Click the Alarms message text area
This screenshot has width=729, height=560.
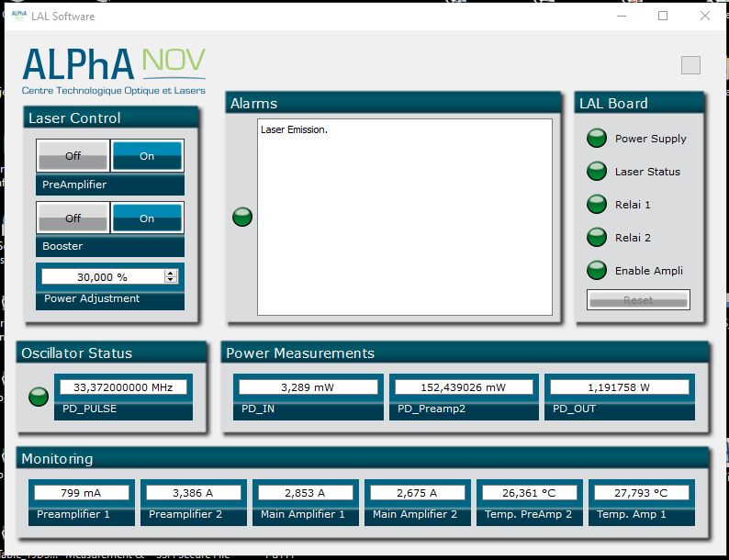tap(404, 217)
